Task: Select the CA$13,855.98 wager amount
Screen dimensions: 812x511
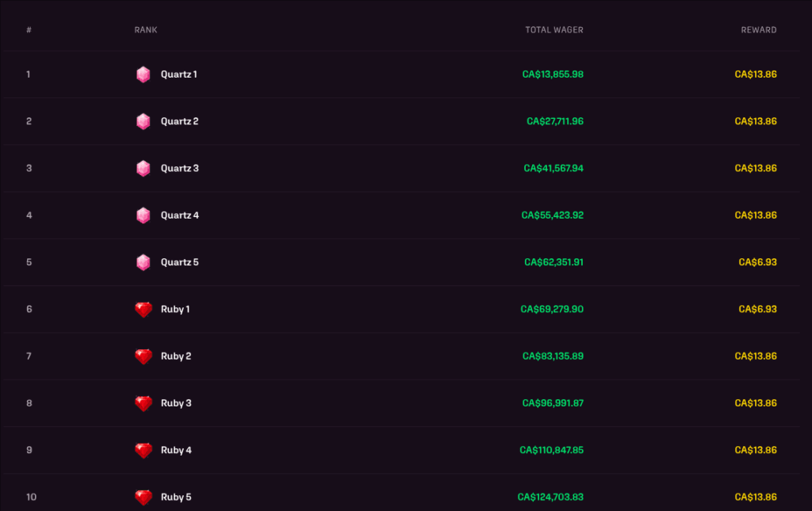Action: click(x=553, y=74)
